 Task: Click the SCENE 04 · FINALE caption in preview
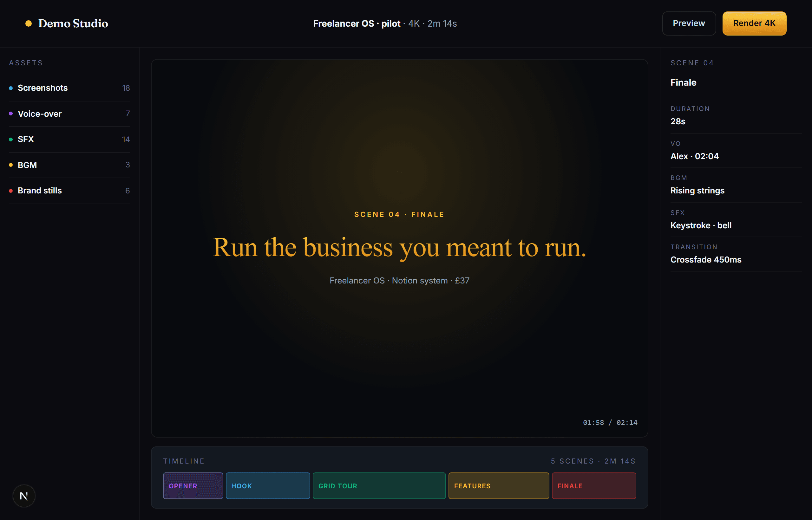[x=399, y=214]
